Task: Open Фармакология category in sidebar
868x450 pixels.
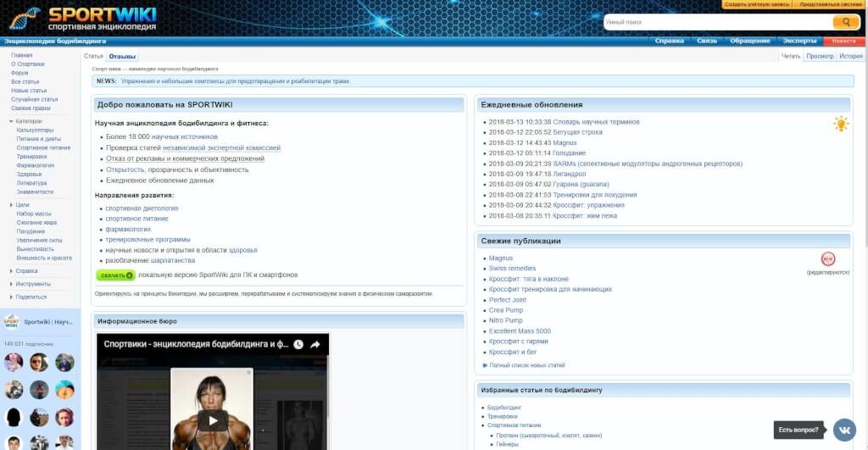Action: coord(36,165)
